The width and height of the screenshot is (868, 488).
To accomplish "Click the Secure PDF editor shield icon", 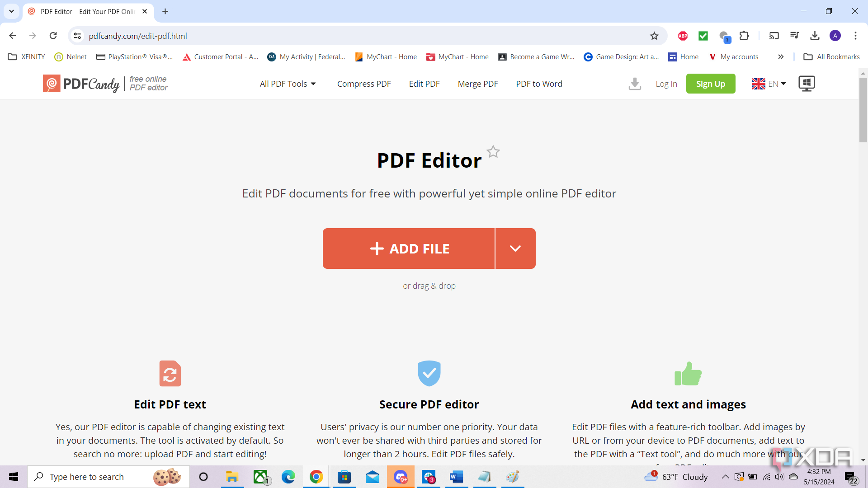I will (x=429, y=373).
